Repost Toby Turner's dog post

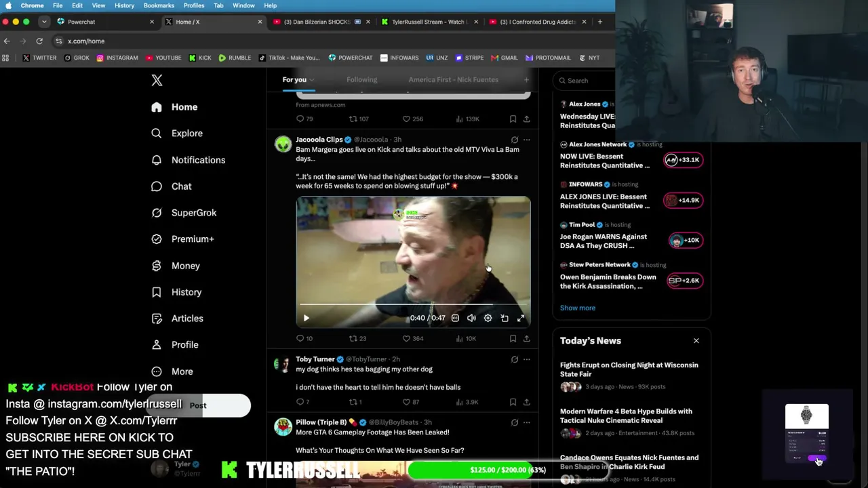[x=355, y=402]
